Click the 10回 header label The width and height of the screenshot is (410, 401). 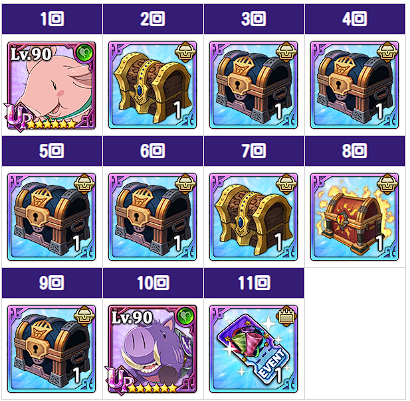153,283
